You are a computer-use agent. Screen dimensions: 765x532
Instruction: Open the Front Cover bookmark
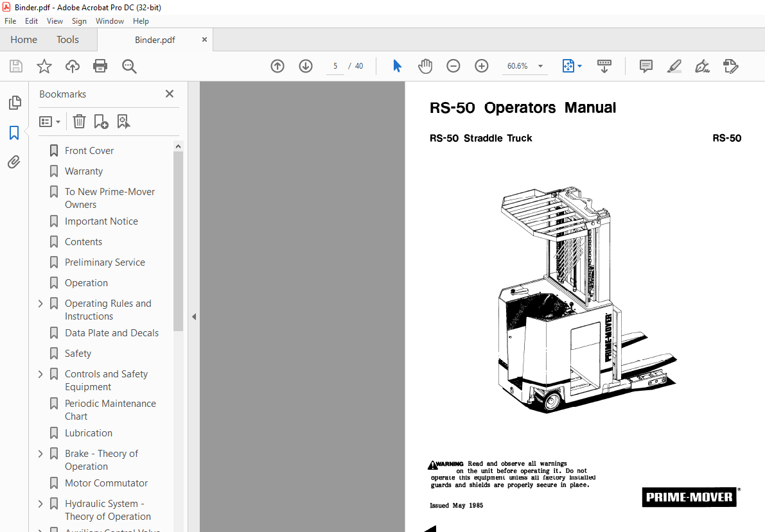point(89,151)
